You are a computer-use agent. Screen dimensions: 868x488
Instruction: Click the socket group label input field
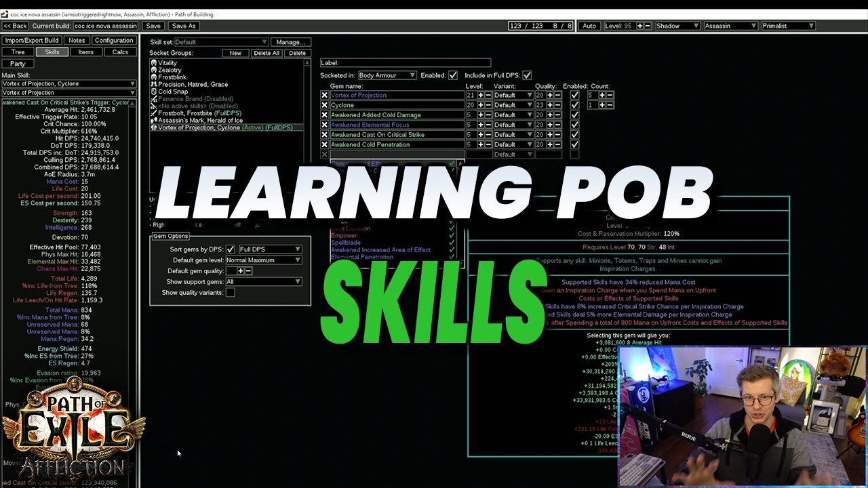(x=405, y=63)
